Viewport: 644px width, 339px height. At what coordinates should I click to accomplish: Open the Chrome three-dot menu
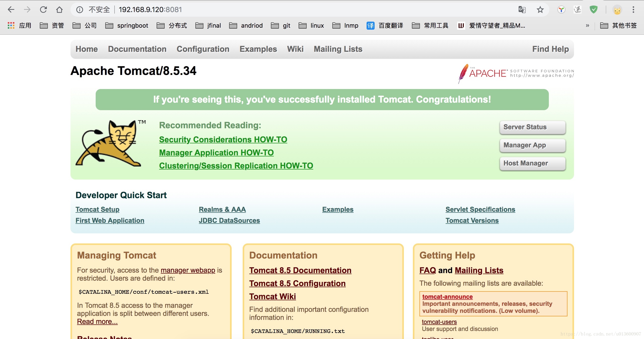tap(633, 10)
